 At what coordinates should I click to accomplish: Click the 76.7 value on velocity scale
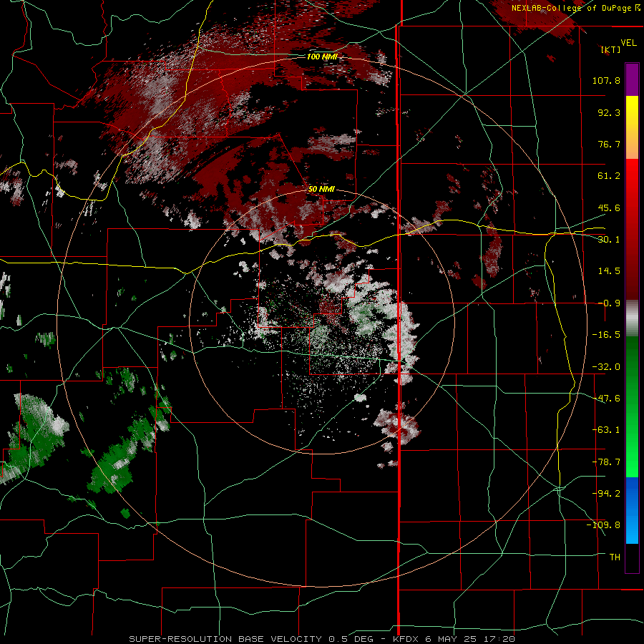609,144
